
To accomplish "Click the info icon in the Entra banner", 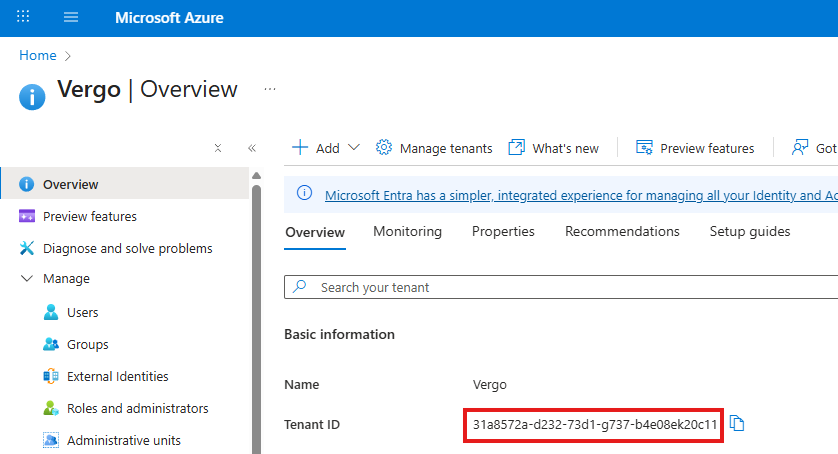I will click(x=305, y=193).
